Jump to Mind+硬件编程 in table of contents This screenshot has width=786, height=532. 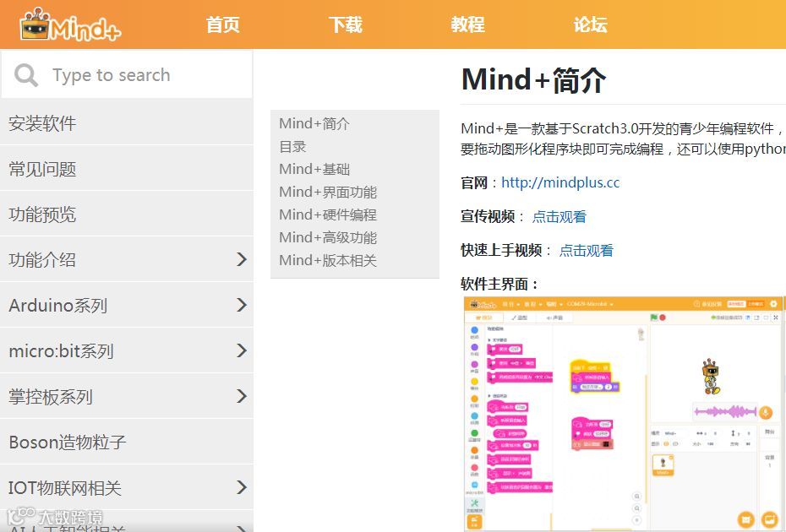click(x=328, y=214)
